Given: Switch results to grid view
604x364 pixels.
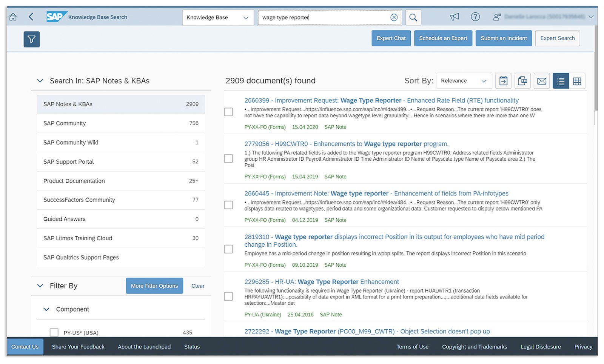Looking at the screenshot, I should [x=577, y=81].
